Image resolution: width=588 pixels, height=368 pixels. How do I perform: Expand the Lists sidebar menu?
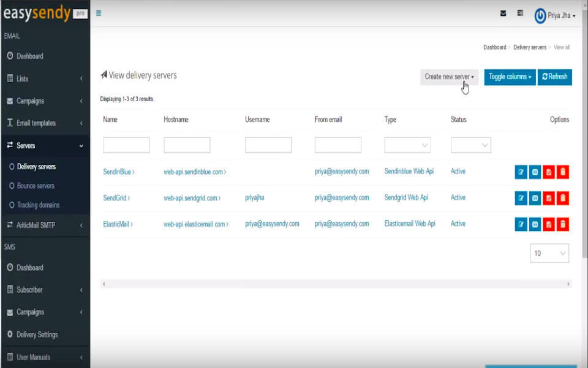[x=45, y=79]
